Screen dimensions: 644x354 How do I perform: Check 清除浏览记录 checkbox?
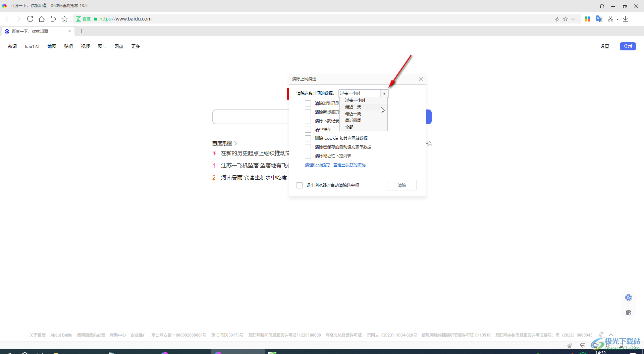[x=308, y=103]
